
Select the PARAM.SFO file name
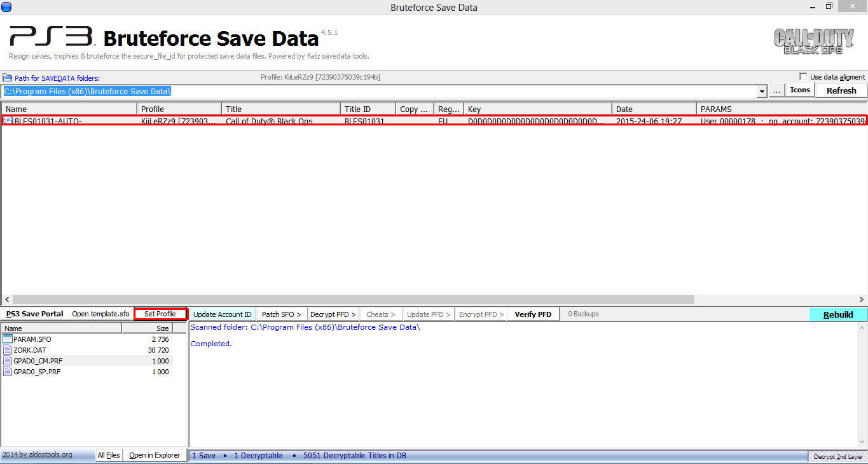(32, 339)
